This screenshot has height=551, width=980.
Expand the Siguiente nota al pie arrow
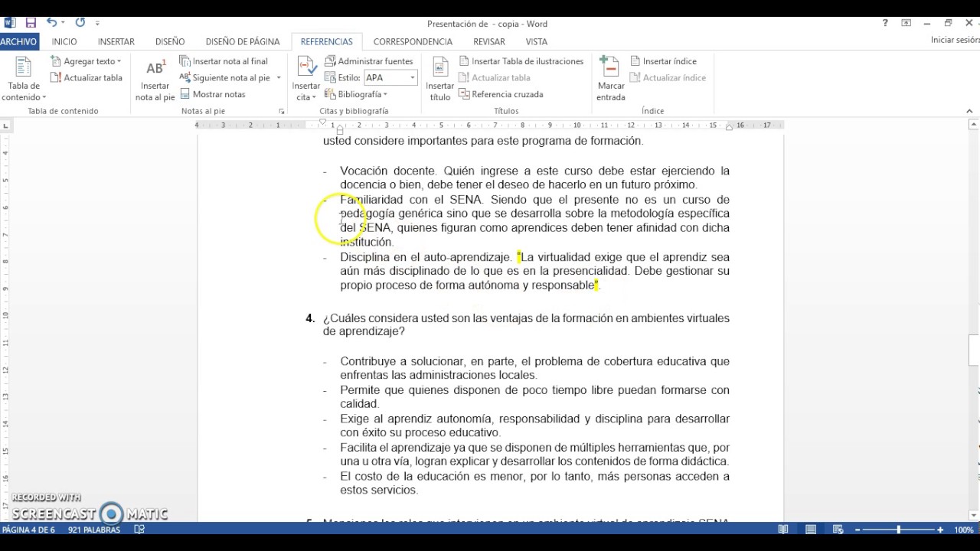click(x=279, y=78)
